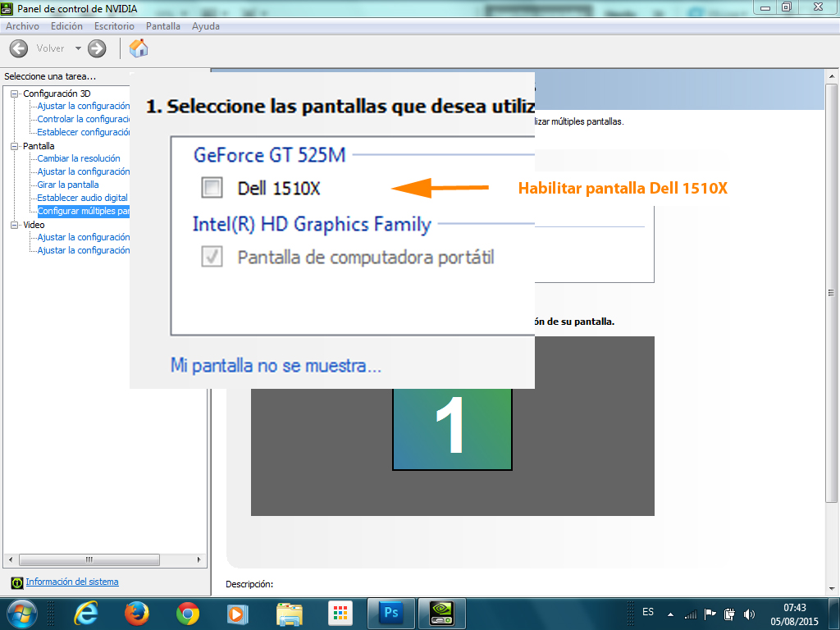Click the system information icon
Screen dimensions: 840x630
(17, 582)
